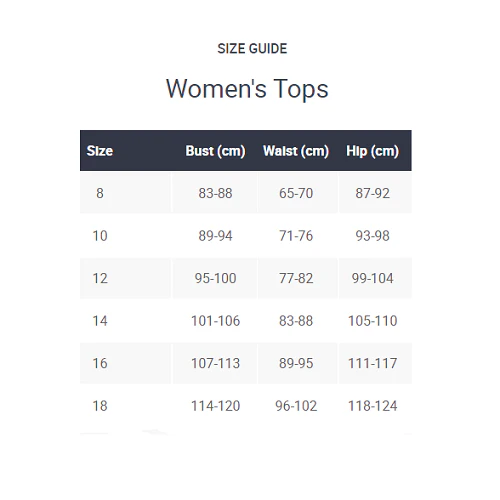The width and height of the screenshot is (500, 500).
Task: Click bust value 114-120
Action: pos(215,406)
